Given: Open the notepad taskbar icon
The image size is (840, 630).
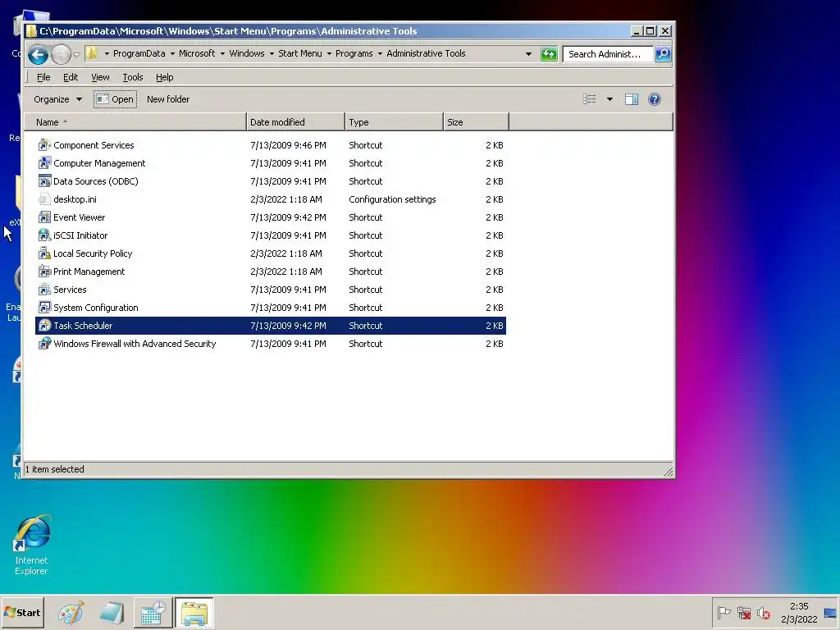Looking at the screenshot, I should pyautogui.click(x=112, y=613).
